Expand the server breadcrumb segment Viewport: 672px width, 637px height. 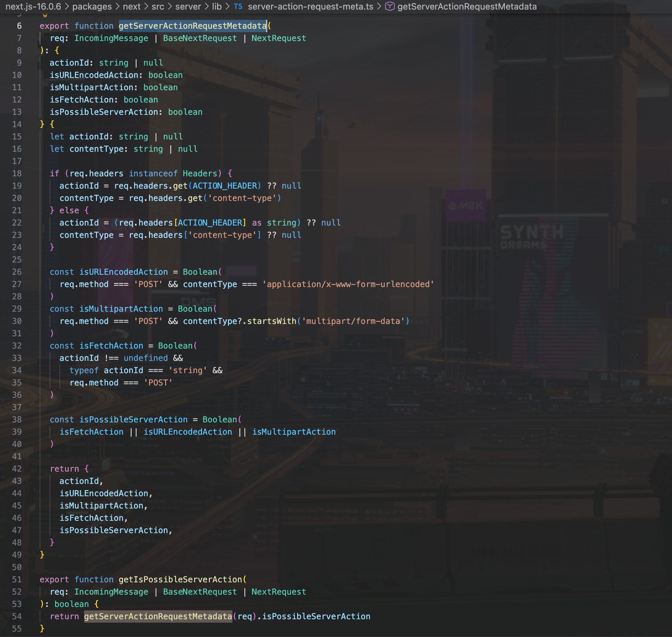click(x=188, y=6)
